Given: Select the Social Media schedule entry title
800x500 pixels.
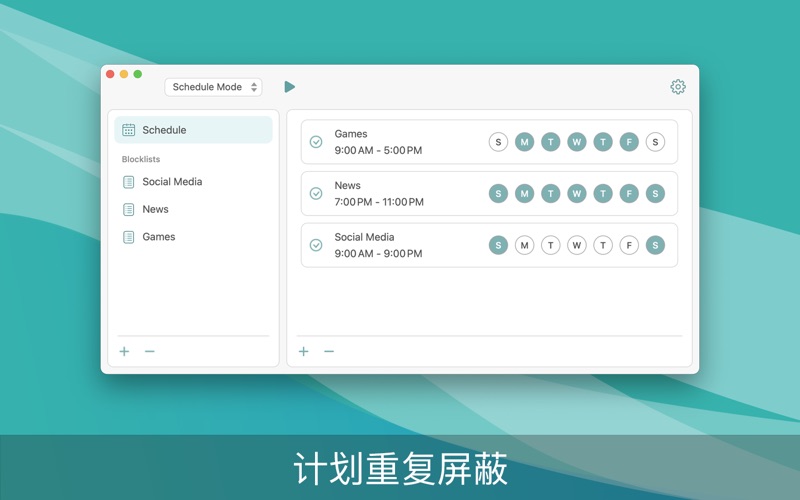Looking at the screenshot, I should click(364, 237).
